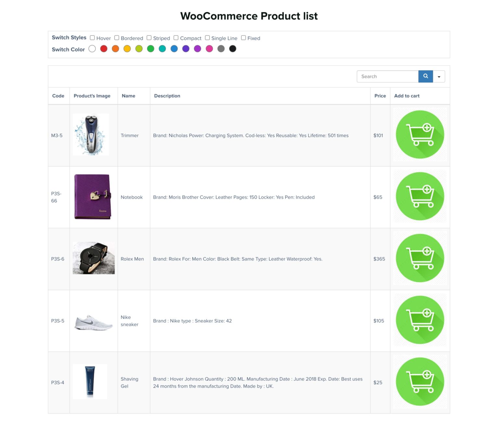Open the purple Notebook product image

pos(93,197)
